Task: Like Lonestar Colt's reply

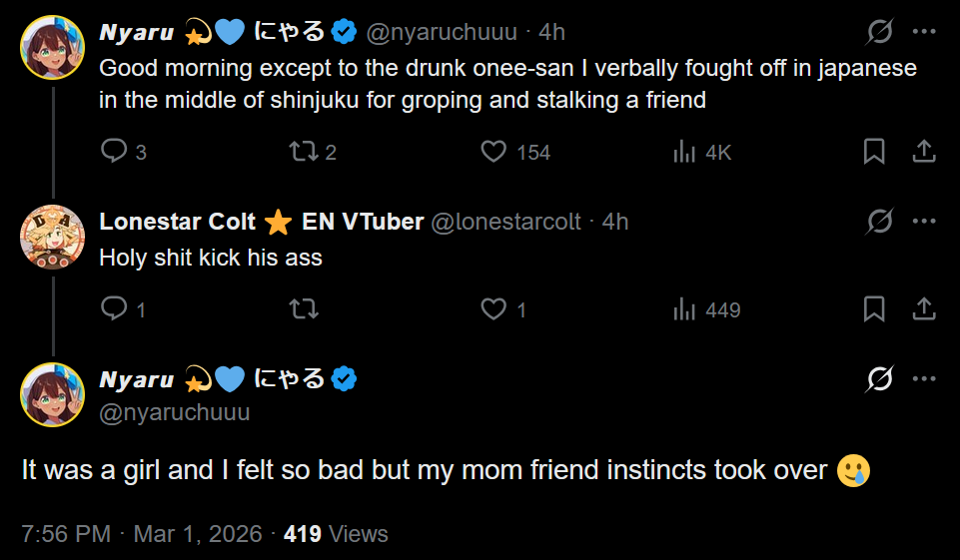Action: (x=493, y=309)
